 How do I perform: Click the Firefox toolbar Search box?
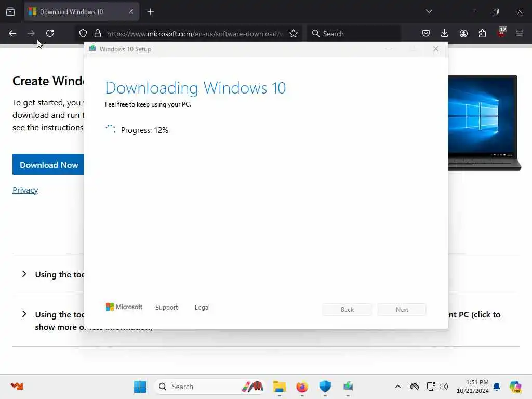(x=354, y=34)
